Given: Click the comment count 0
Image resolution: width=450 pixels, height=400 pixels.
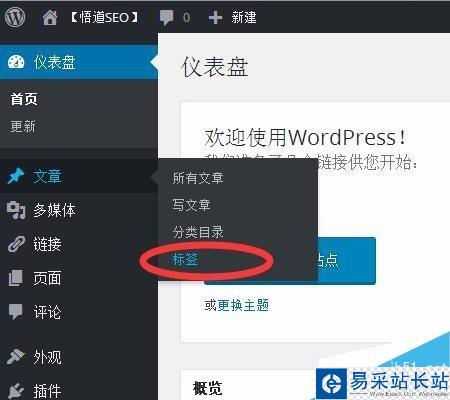Looking at the screenshot, I should click(187, 17).
